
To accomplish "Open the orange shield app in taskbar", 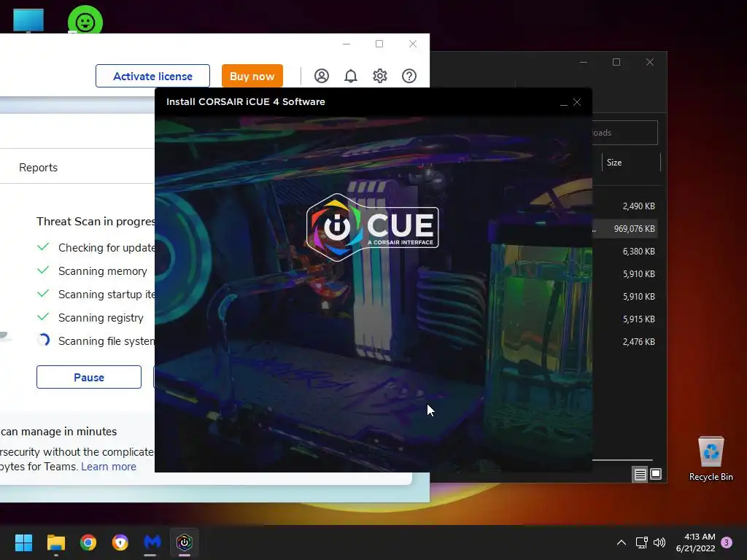I will [120, 542].
